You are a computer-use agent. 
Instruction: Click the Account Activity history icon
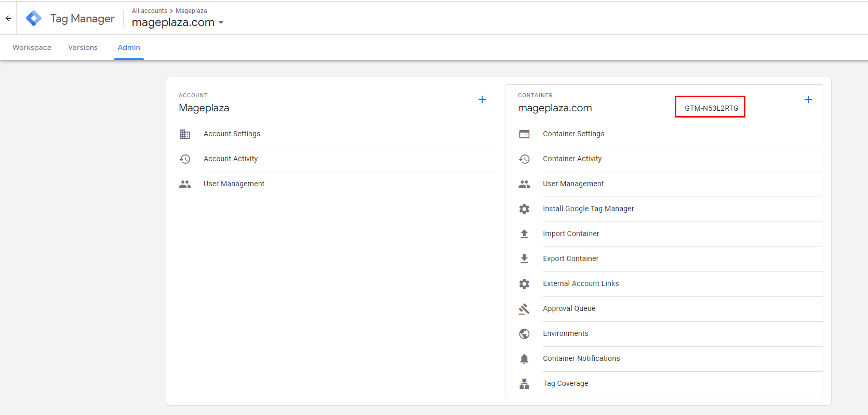185,159
